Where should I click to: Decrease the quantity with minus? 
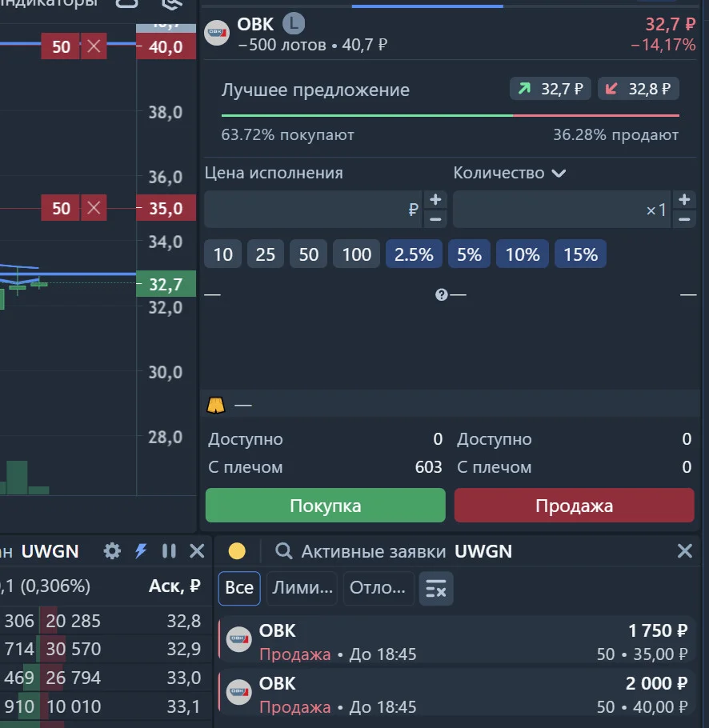(684, 219)
